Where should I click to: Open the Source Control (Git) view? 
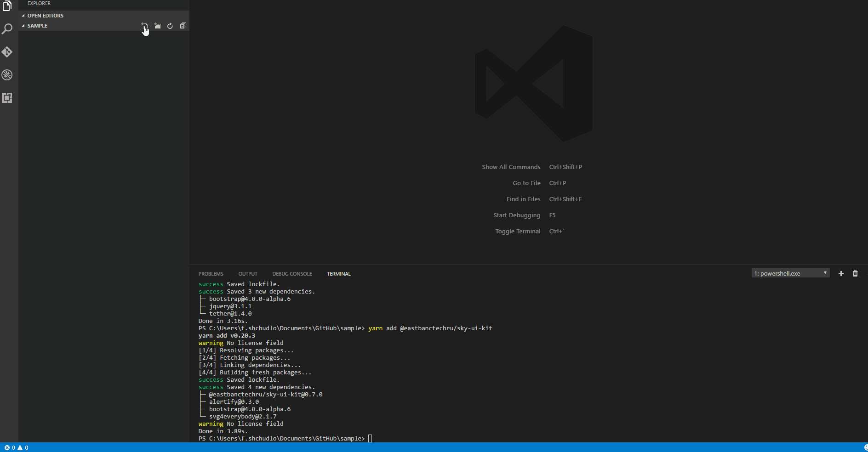tap(7, 52)
